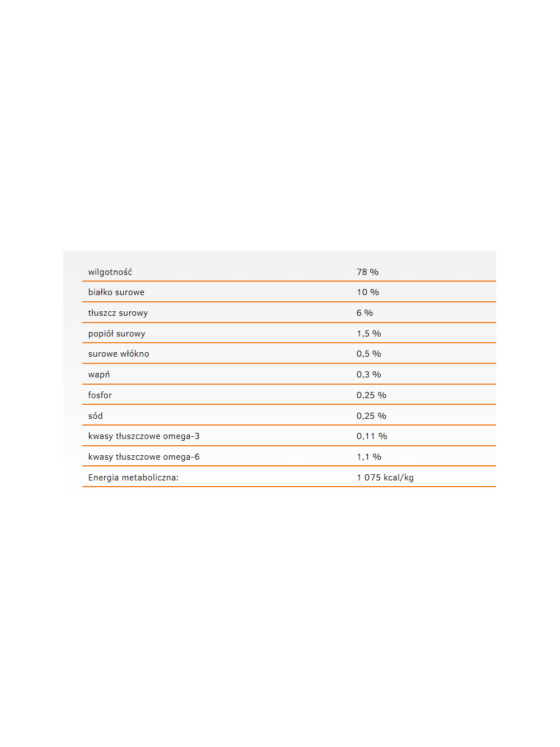The width and height of the screenshot is (560, 747).
Task: Select the 0,11 % omega-3 value
Action: point(372,436)
